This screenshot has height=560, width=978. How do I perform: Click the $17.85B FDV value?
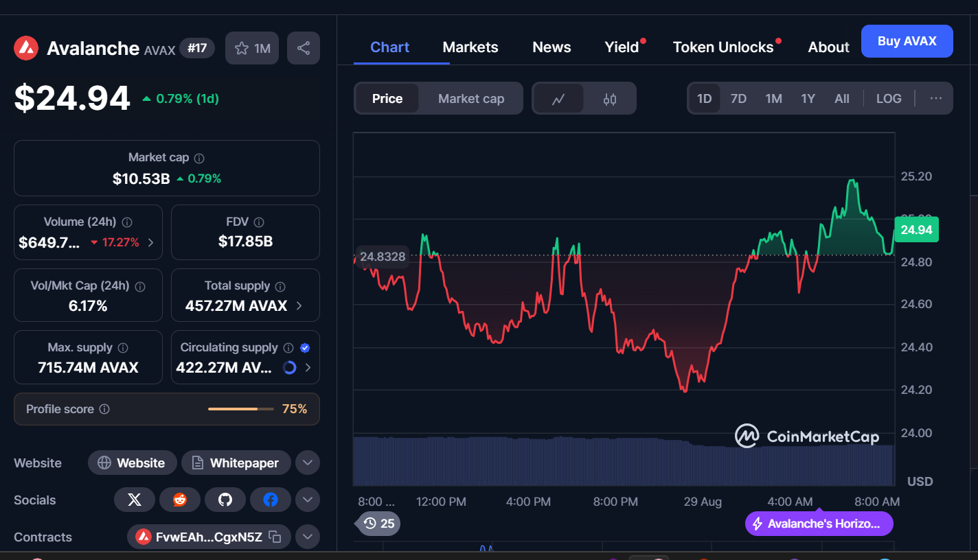[x=245, y=242]
